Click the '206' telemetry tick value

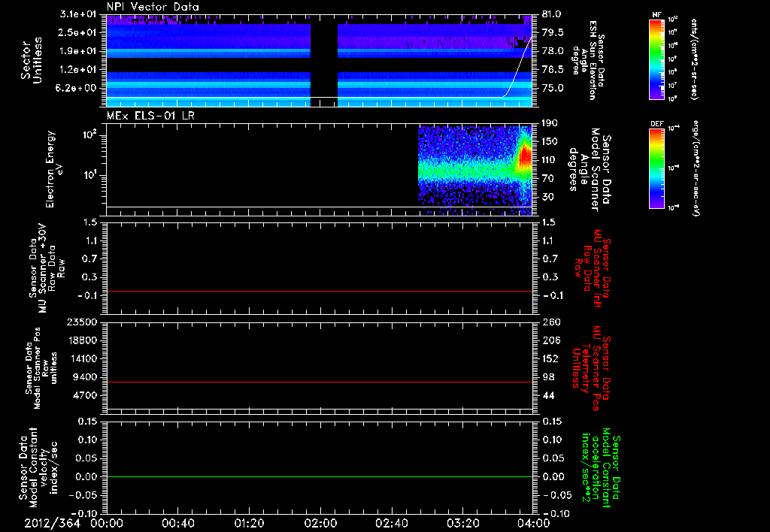pos(550,340)
